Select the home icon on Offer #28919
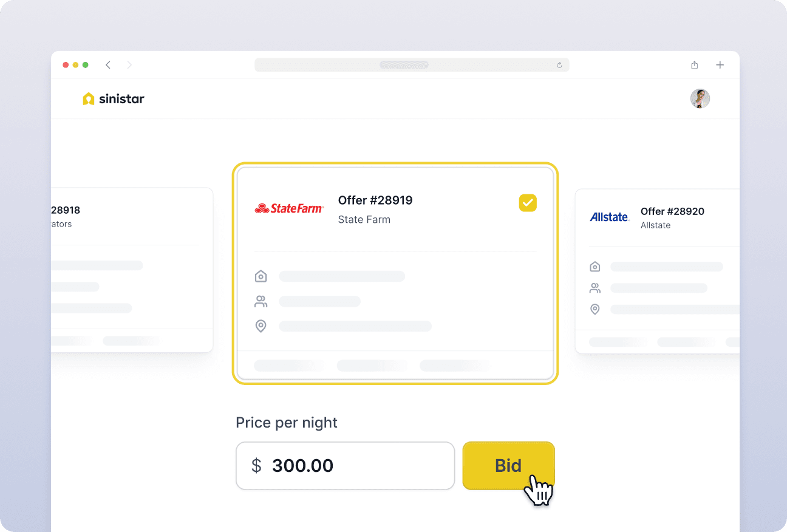 [x=261, y=276]
